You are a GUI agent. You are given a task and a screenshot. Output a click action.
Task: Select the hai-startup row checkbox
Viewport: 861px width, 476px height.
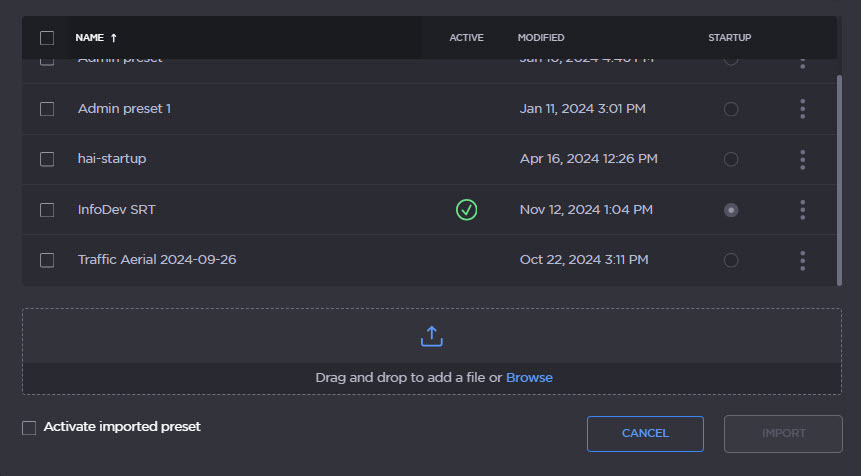point(47,159)
